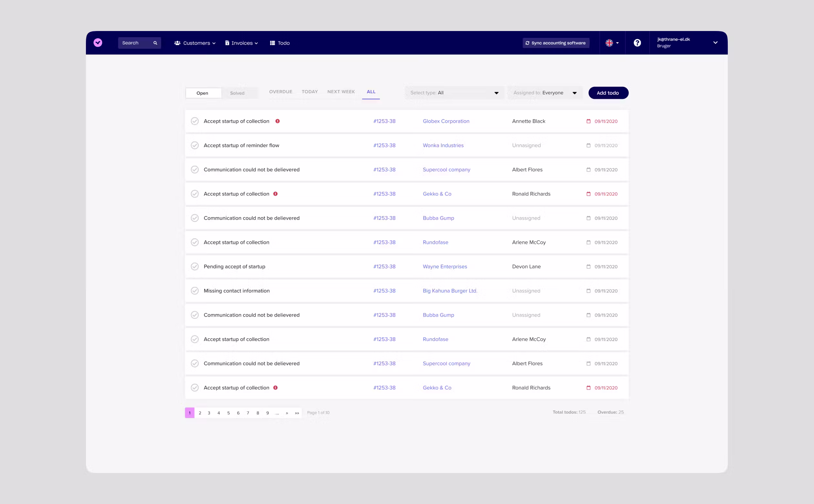814x504 pixels.
Task: Click Unassigned in Wonka Industries row
Action: [x=526, y=146]
